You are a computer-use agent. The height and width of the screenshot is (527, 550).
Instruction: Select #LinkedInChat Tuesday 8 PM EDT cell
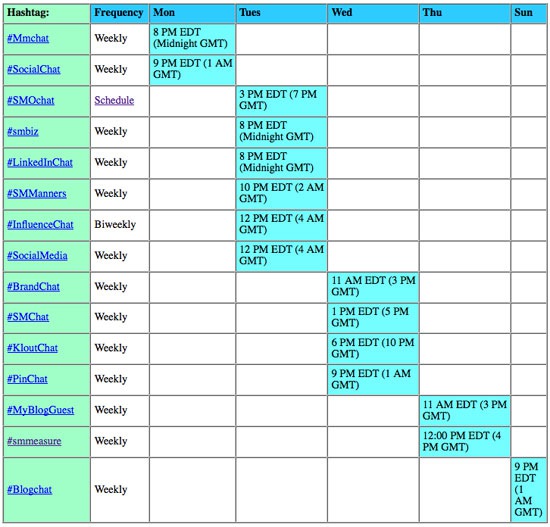282,163
